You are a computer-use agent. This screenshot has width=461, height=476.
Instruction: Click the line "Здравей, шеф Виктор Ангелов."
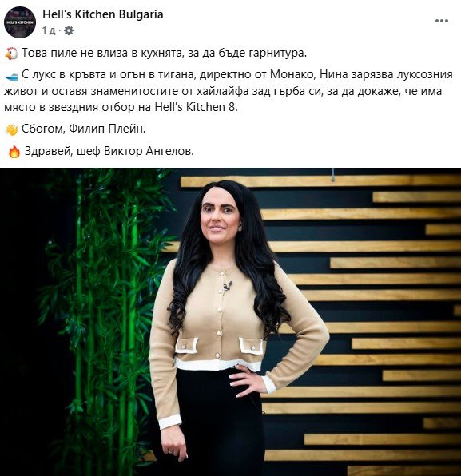click(109, 151)
